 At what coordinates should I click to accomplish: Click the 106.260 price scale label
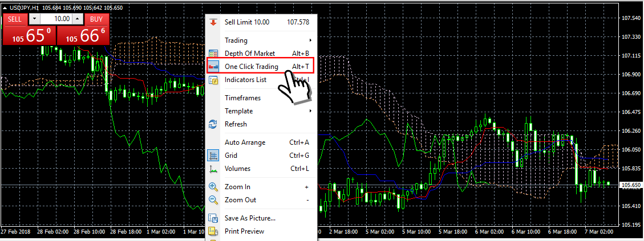click(631, 131)
